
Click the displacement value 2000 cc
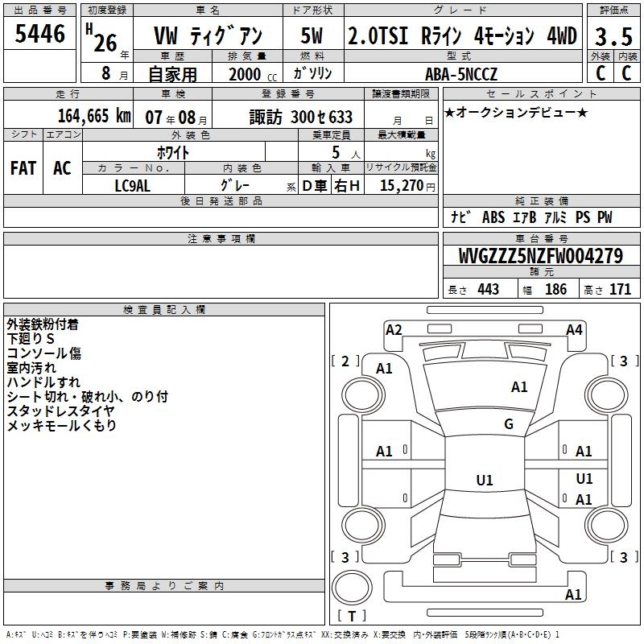[253, 74]
